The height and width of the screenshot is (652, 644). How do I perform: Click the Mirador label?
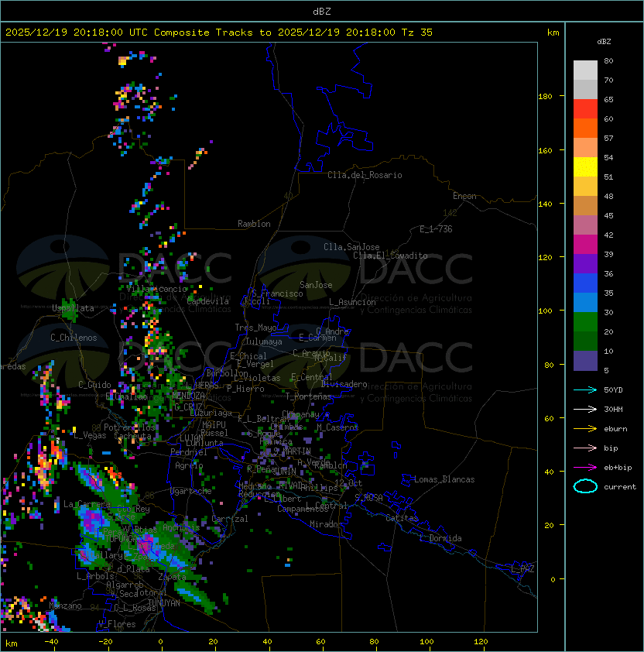(326, 524)
